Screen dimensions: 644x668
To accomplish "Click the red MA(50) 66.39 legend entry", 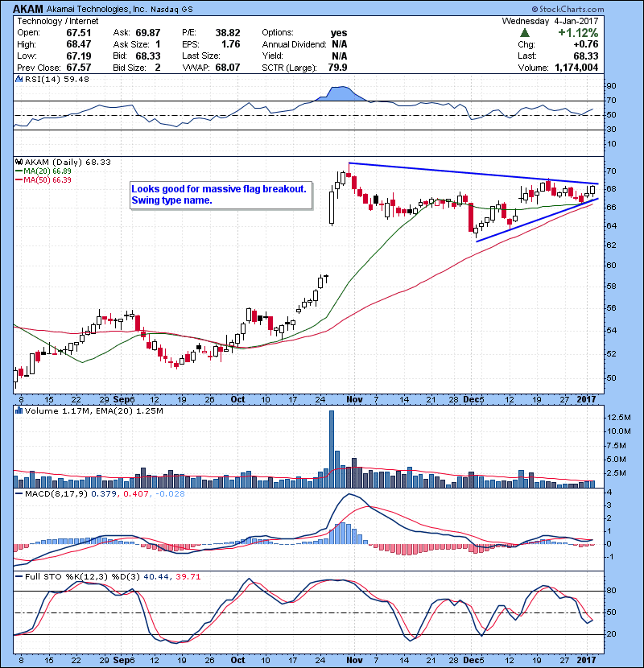I will click(x=43, y=180).
